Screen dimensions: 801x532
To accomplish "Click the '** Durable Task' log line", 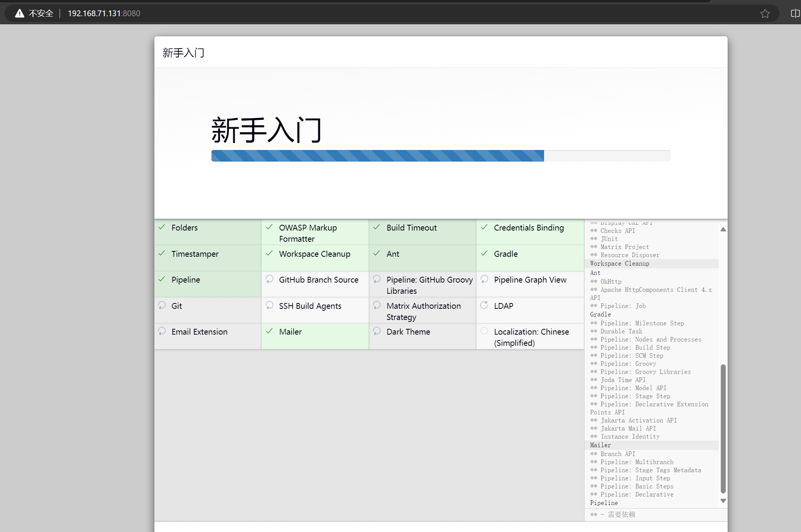I will [x=616, y=332].
